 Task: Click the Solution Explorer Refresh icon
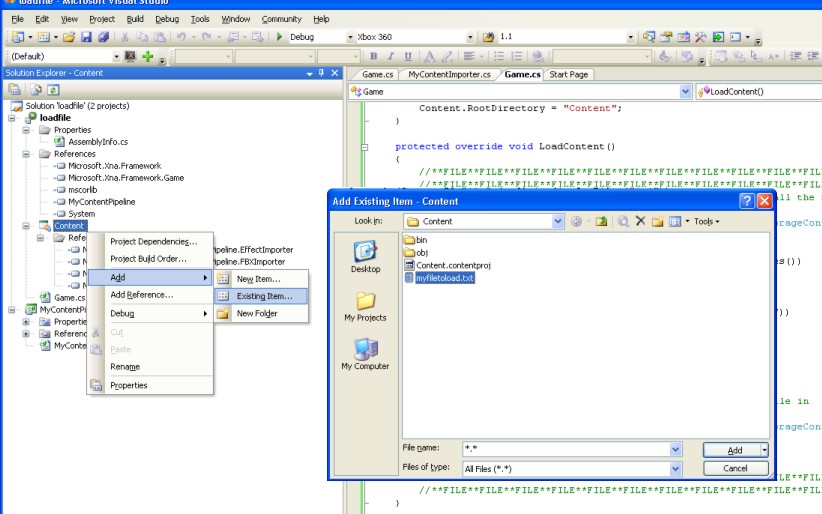tap(53, 90)
